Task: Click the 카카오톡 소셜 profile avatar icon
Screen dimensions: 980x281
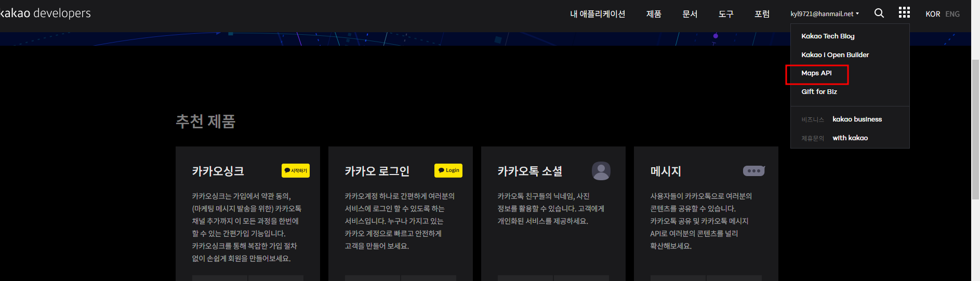Action: click(x=601, y=171)
